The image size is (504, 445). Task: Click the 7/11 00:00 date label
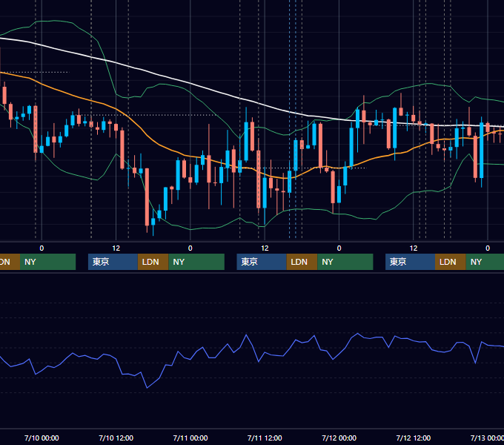coord(190,438)
